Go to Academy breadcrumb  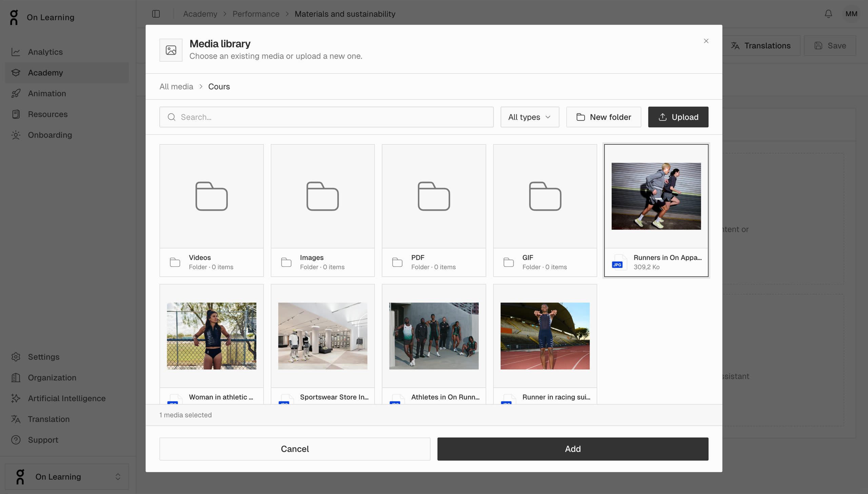coord(200,14)
